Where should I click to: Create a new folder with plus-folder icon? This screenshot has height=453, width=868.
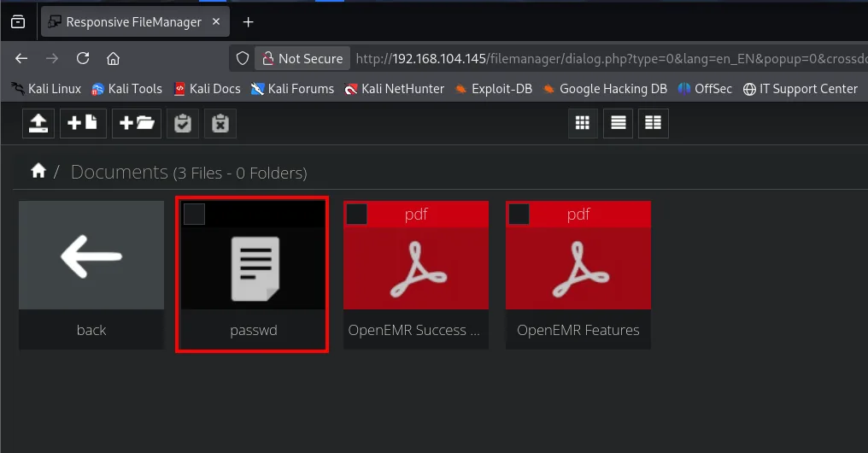pyautogui.click(x=137, y=123)
